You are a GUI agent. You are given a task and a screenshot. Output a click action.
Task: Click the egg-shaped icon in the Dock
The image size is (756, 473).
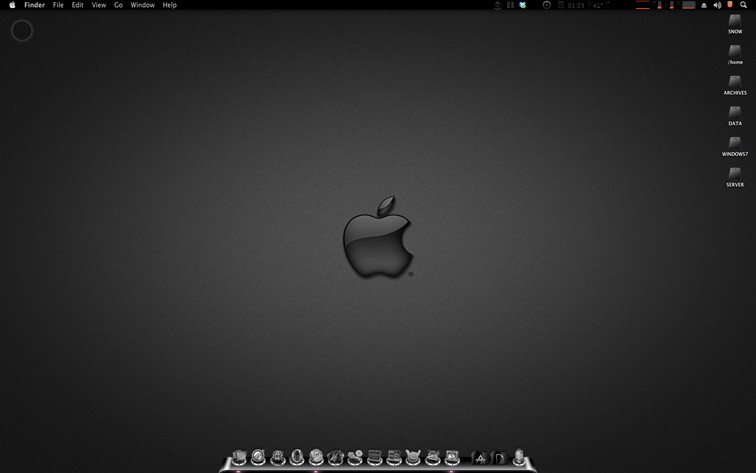pyautogui.click(x=297, y=457)
